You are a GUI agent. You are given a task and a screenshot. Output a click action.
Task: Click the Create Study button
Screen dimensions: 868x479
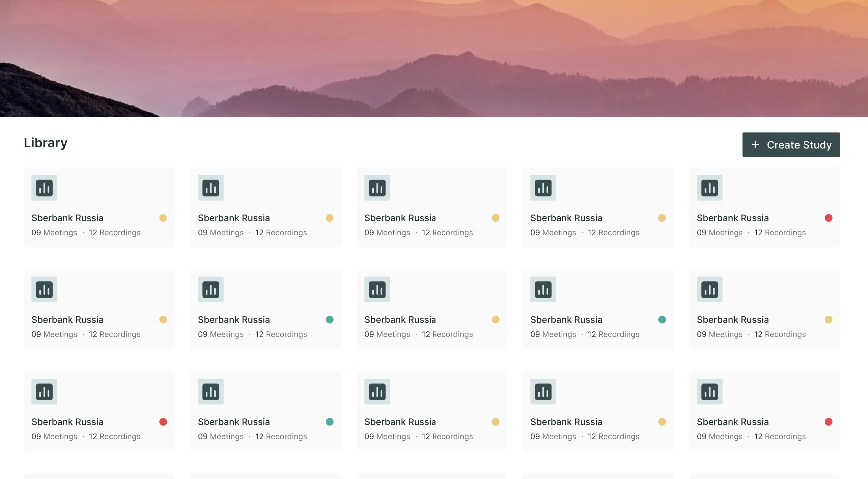(x=791, y=145)
